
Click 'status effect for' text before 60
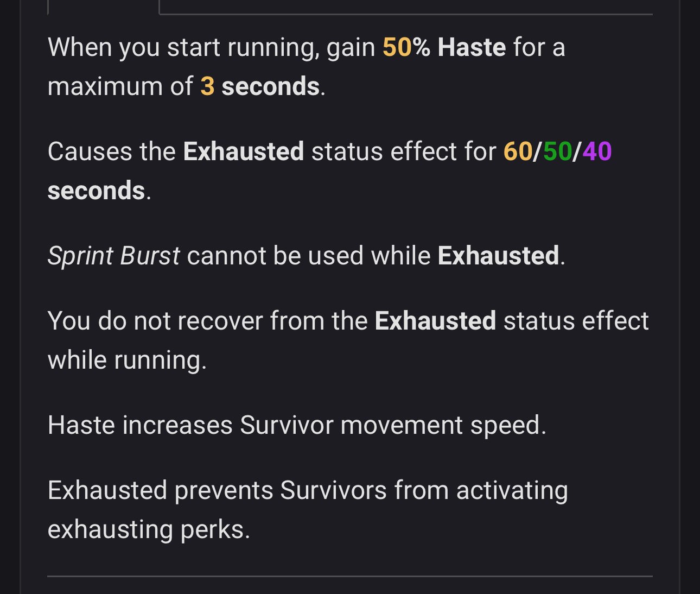point(404,151)
